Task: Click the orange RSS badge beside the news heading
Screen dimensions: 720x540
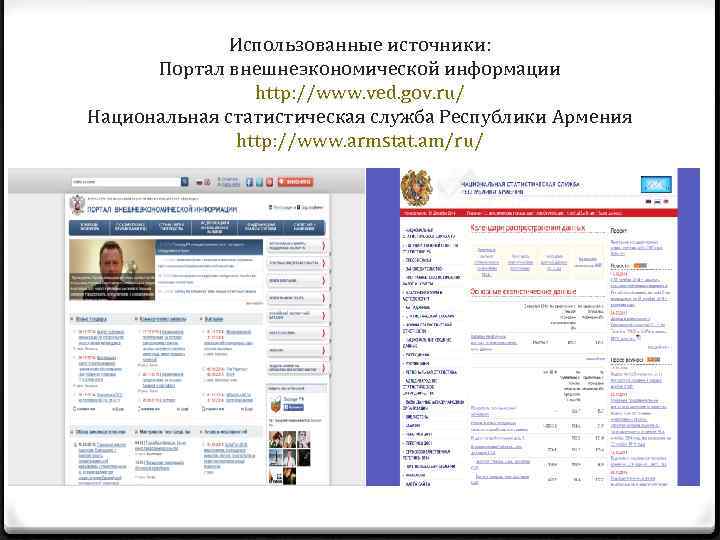Action: pos(640,265)
